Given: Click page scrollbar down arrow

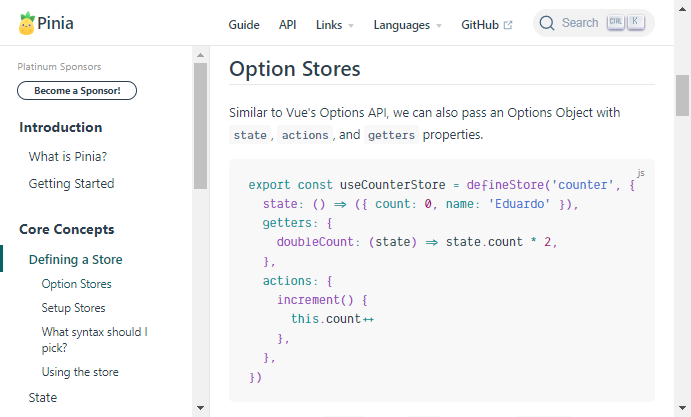Looking at the screenshot, I should point(683,408).
